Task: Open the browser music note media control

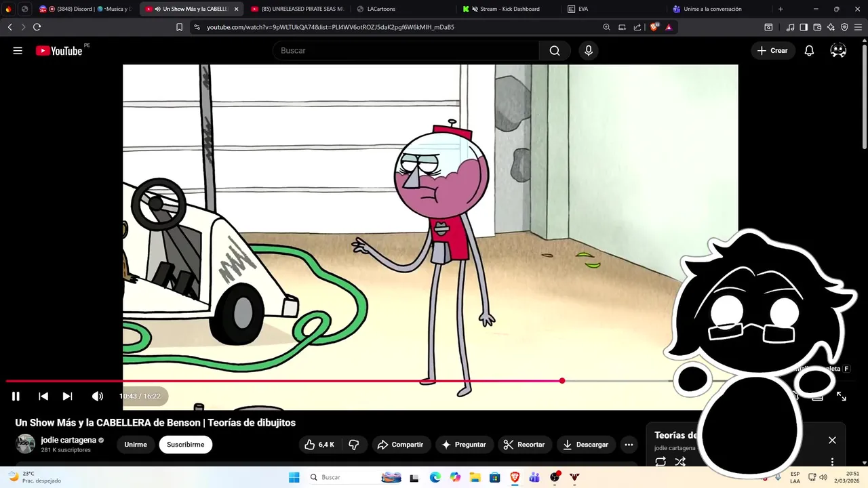Action: [x=790, y=27]
